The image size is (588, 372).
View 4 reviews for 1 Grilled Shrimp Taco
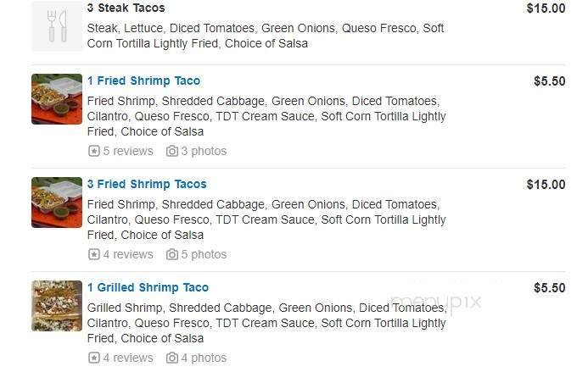click(128, 358)
